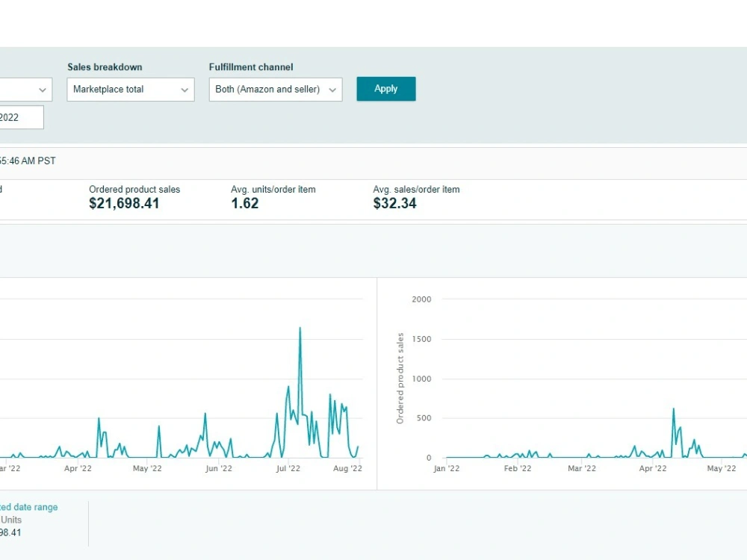747x560 pixels.
Task: Click the Sales breakdown label
Action: pos(105,67)
